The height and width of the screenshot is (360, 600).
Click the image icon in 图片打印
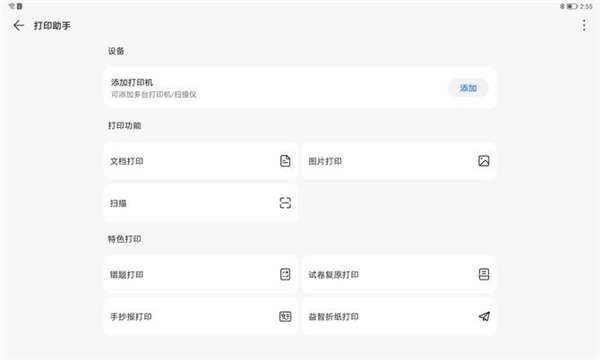click(484, 161)
